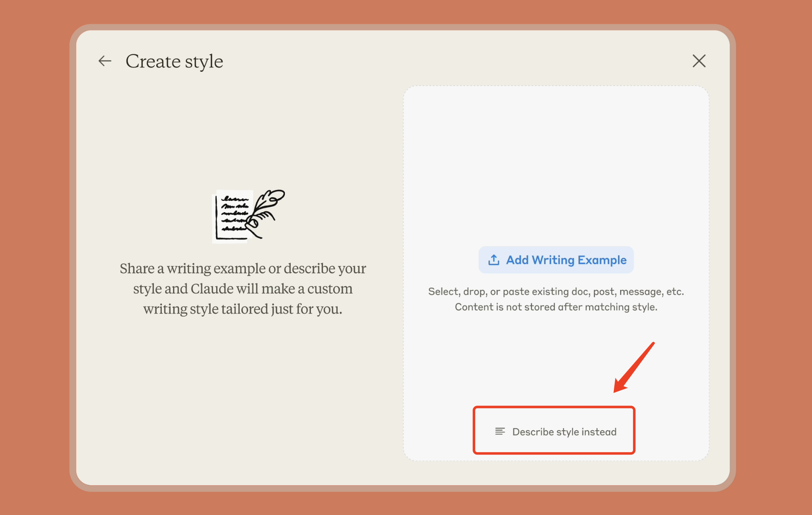812x515 pixels.
Task: Click the text-lines icon beside Describe style
Action: (x=500, y=432)
